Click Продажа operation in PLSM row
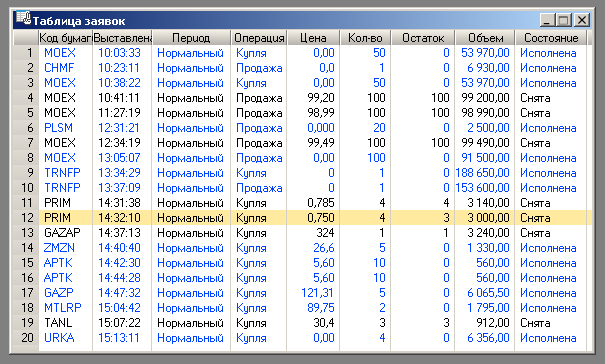Screen dimensions: 605x364 259,128
